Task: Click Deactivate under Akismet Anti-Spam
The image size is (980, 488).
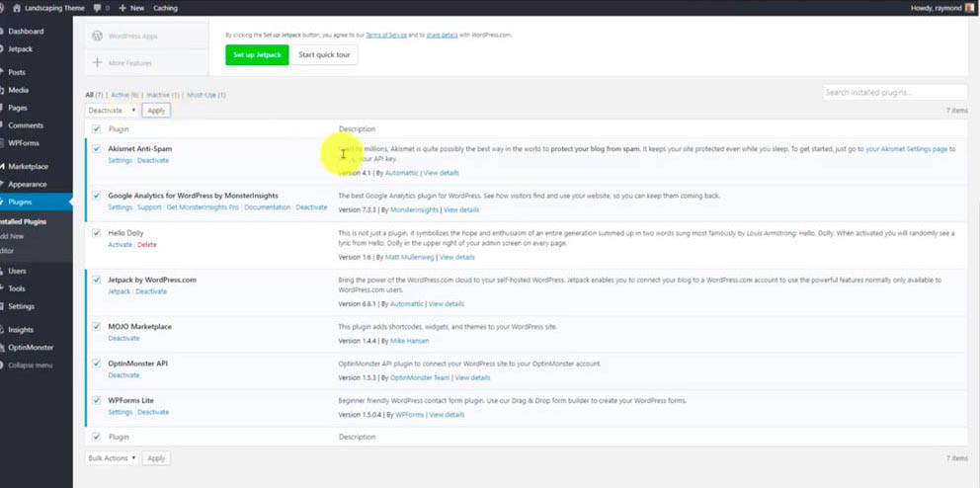Action: 153,161
